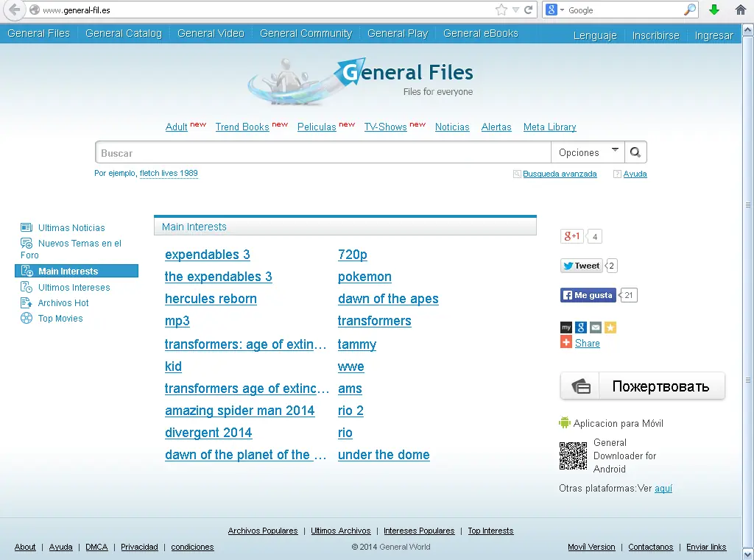The image size is (754, 560).
Task: Open the General Catalog tab
Action: [x=124, y=33]
